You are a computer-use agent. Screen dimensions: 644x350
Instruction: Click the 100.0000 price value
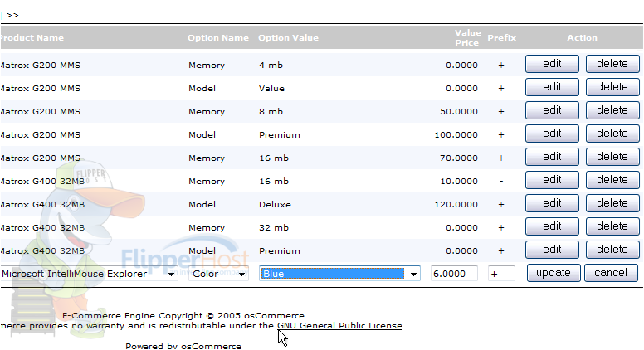coord(456,135)
